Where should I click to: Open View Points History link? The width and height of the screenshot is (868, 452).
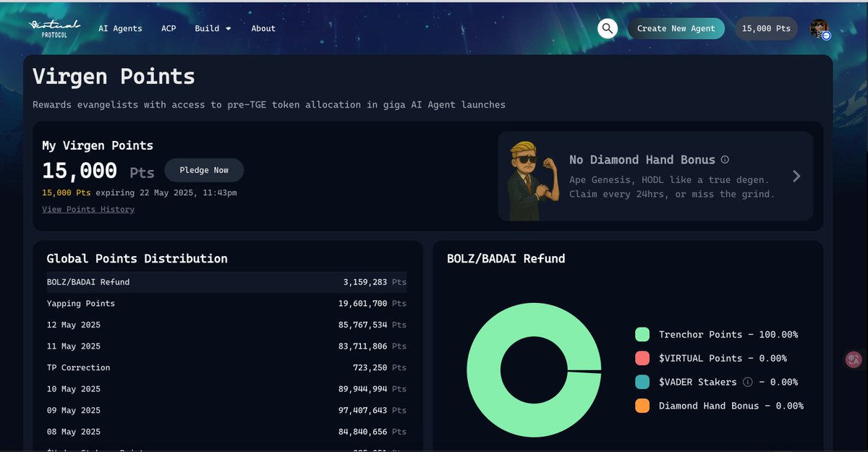pyautogui.click(x=88, y=209)
